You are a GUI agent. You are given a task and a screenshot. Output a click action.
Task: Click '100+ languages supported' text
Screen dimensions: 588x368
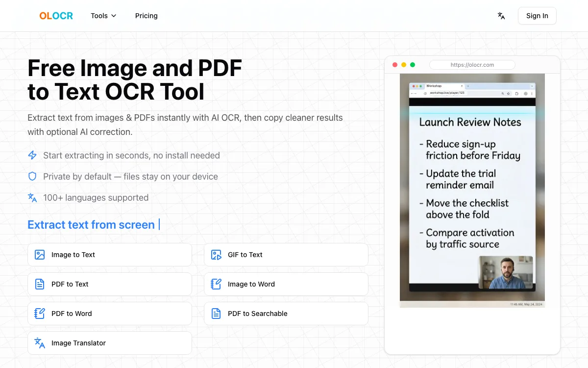[x=96, y=198]
